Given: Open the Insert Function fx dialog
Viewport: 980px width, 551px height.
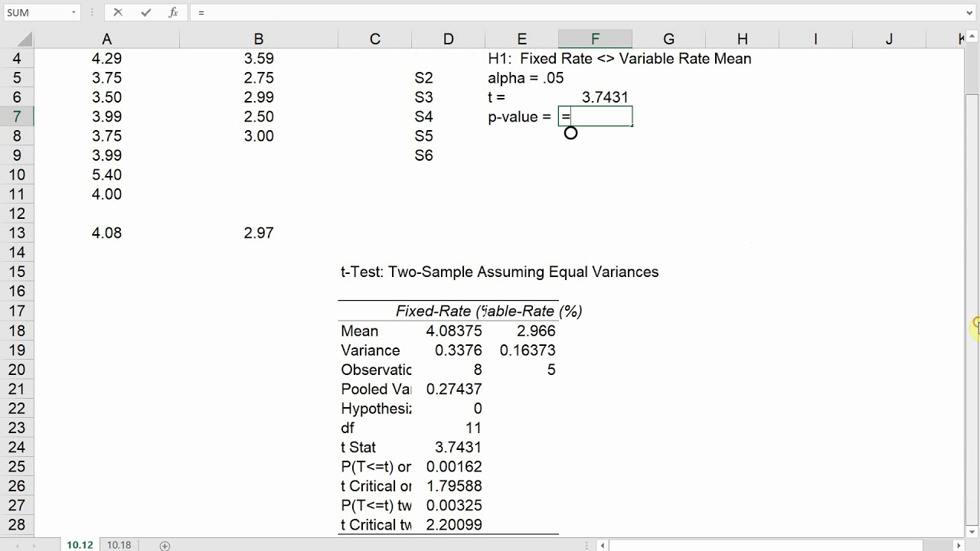Looking at the screenshot, I should click(x=174, y=12).
